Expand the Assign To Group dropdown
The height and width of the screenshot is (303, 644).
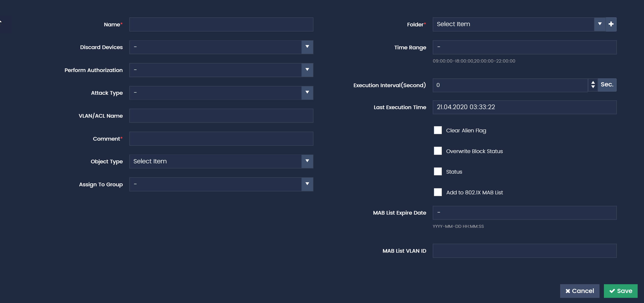tap(307, 184)
